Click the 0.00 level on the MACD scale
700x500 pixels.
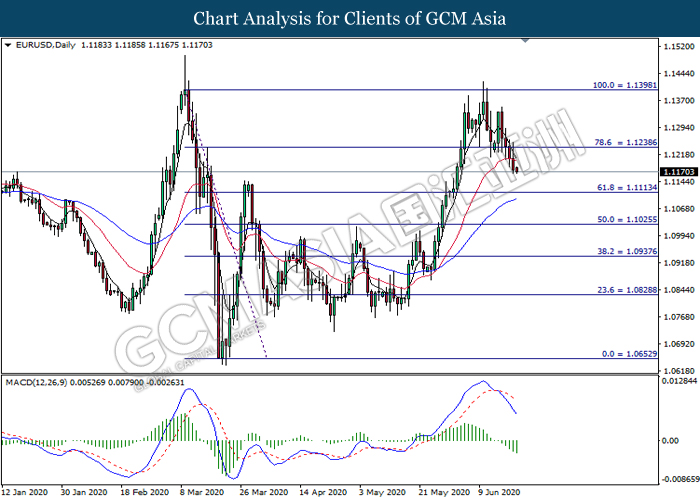[670, 441]
